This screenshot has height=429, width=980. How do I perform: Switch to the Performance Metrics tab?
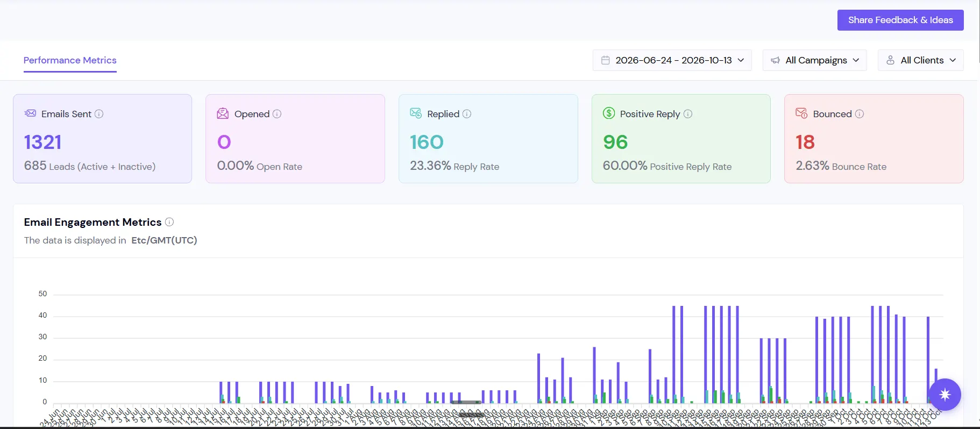tap(70, 60)
